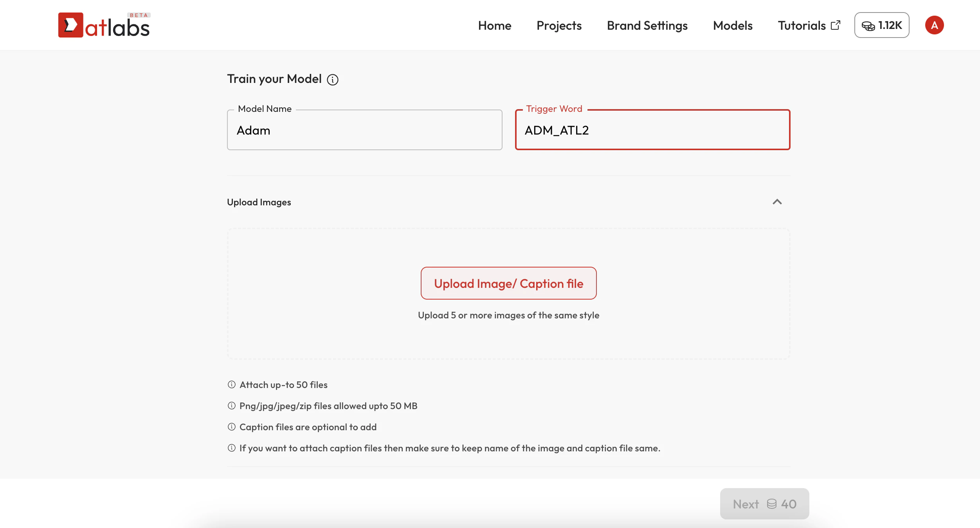The image size is (980, 528).
Task: Go to the Home menu item
Action: coord(494,25)
